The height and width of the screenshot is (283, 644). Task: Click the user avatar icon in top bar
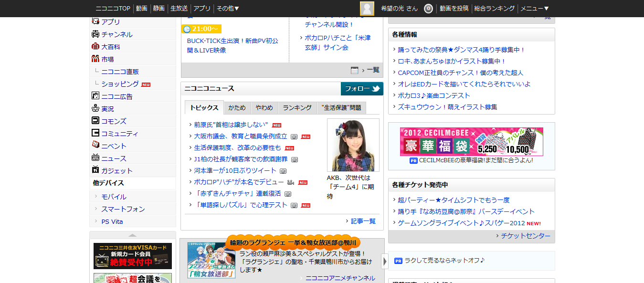pos(367,9)
